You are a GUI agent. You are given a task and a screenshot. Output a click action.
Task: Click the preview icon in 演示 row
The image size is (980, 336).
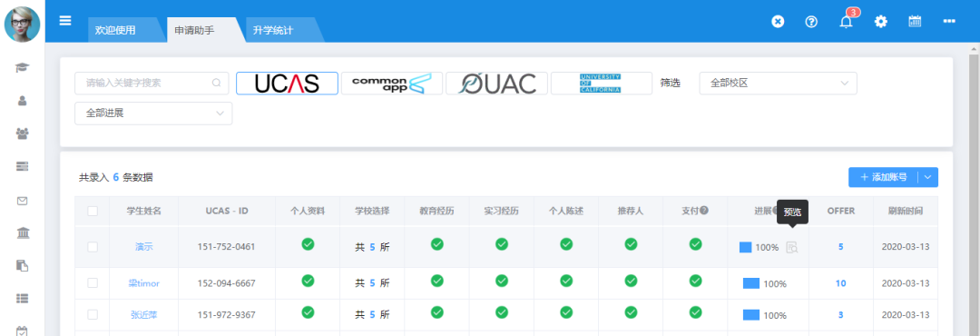point(792,247)
